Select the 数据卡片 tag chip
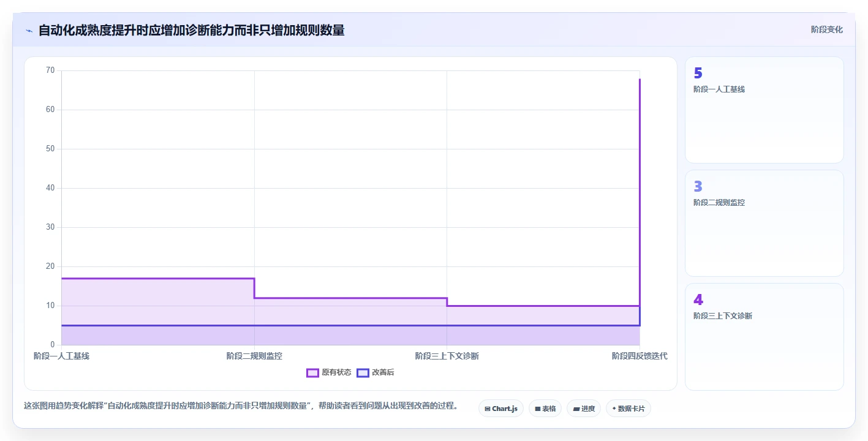The width and height of the screenshot is (868, 441). click(x=628, y=409)
